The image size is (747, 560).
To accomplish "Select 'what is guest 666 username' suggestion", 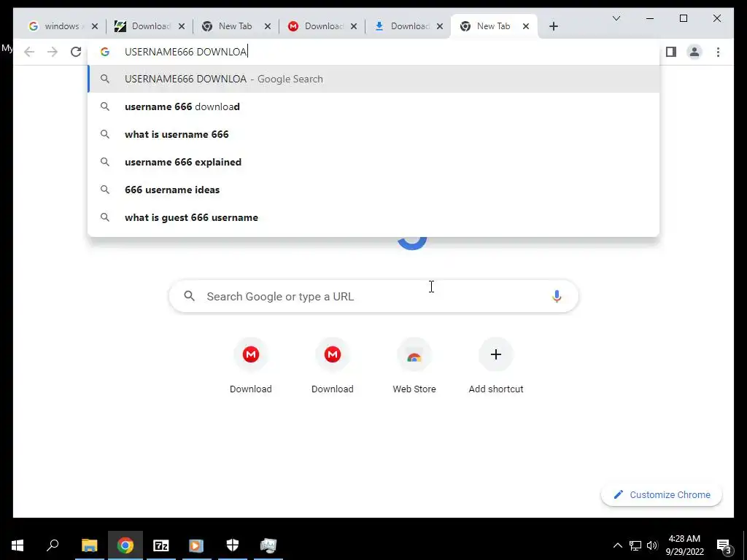I will pos(374,217).
